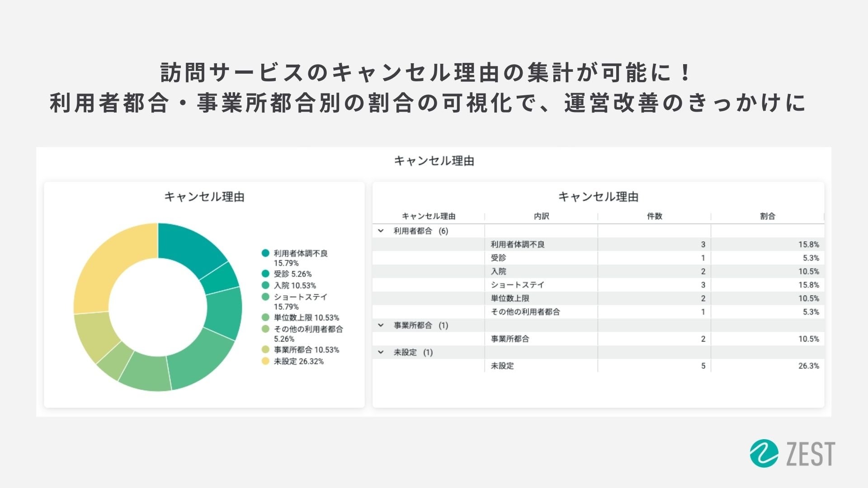The height and width of the screenshot is (488, 868).
Task: Collapse the 未設定 group chevron
Action: coord(381,352)
